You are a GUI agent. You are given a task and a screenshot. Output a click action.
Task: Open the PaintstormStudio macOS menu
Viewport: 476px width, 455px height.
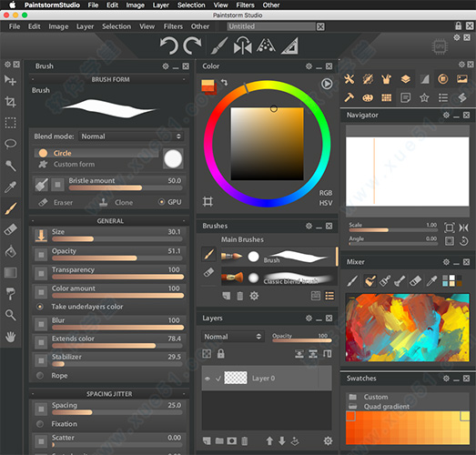coord(52,5)
